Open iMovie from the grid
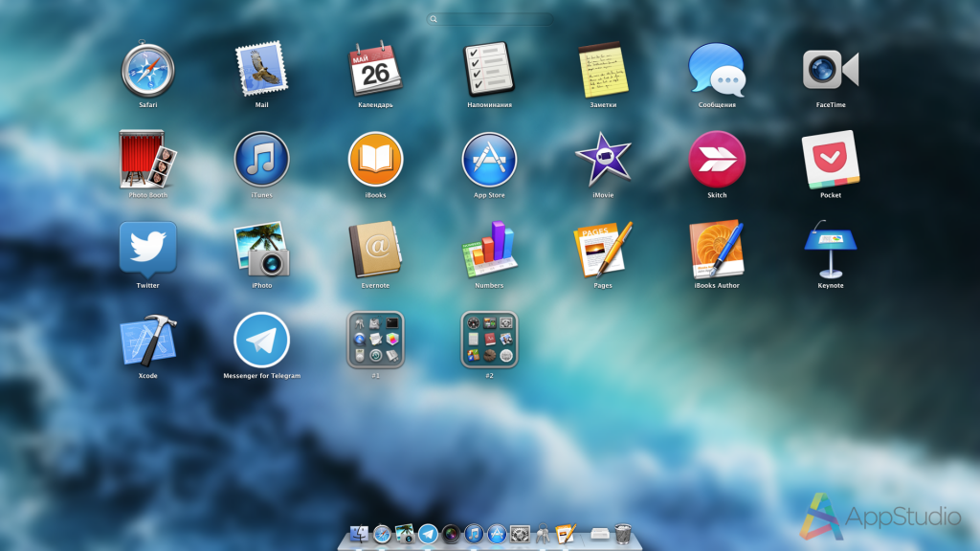The image size is (980, 551). (603, 159)
